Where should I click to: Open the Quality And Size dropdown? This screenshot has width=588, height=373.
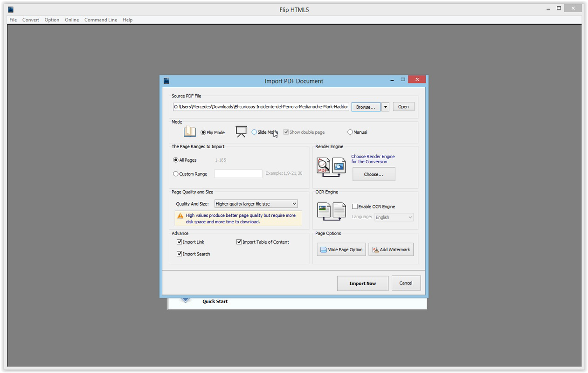coord(256,204)
